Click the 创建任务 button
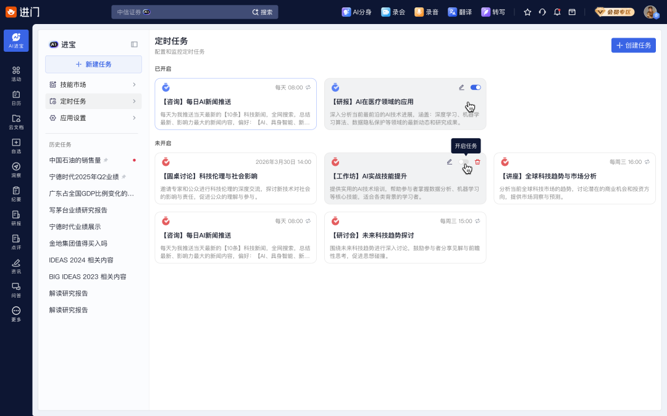Viewport: 667px width, 416px height. (633, 45)
